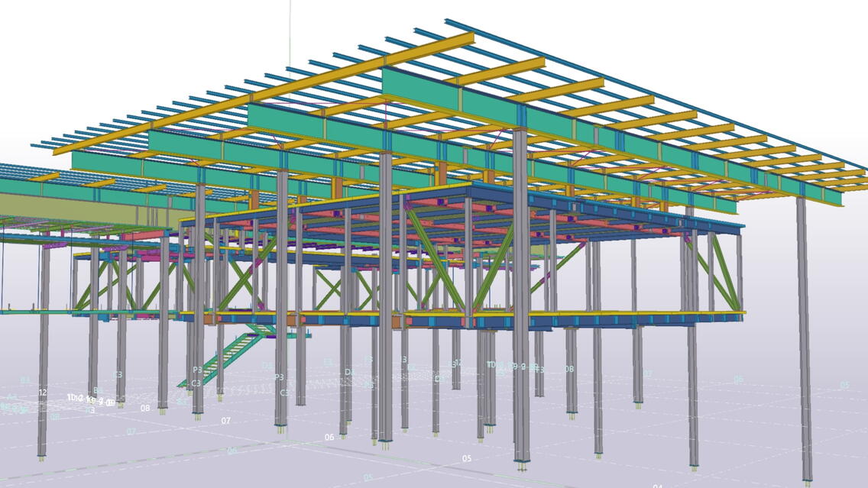
Task: Click the white 08 grid label at left
Action: [145, 409]
